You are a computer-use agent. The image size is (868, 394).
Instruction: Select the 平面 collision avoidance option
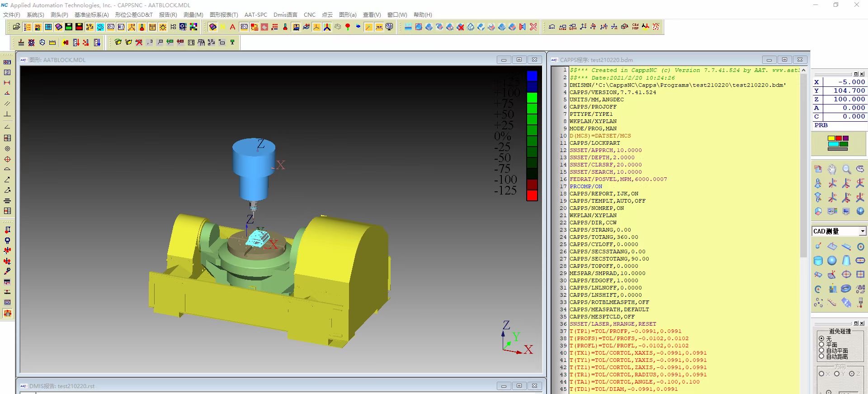[821, 345]
